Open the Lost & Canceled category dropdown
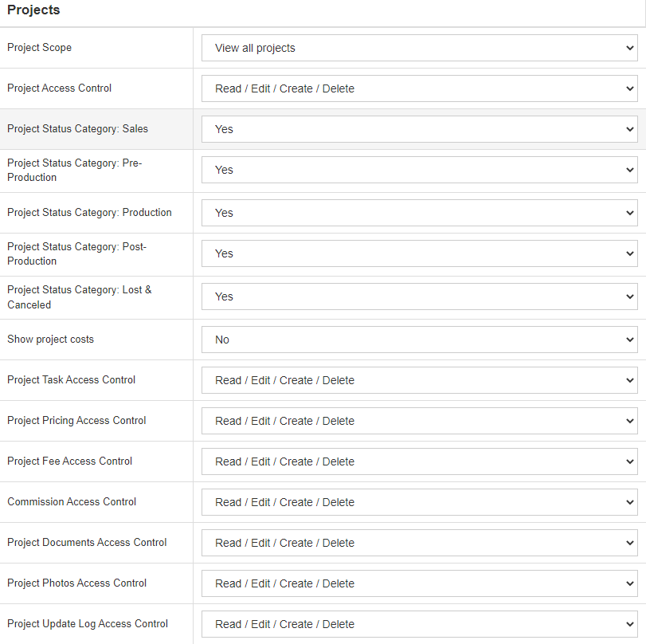The height and width of the screenshot is (644, 646). point(418,296)
